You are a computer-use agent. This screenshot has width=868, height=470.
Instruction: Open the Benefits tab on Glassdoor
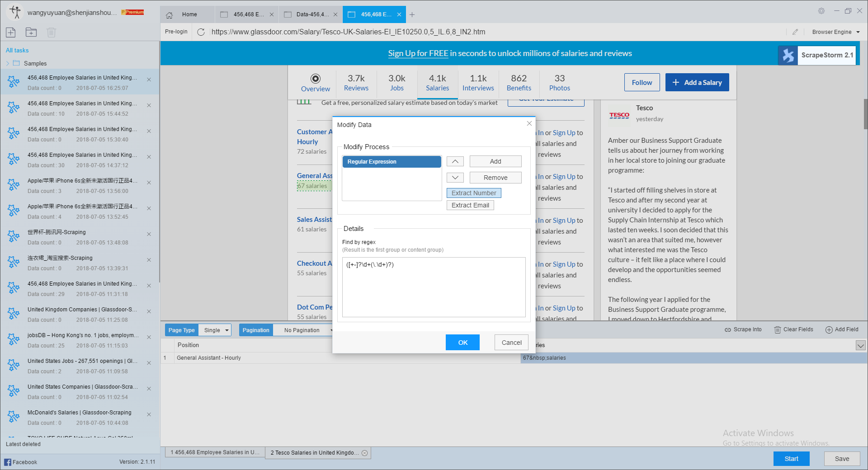(519, 83)
